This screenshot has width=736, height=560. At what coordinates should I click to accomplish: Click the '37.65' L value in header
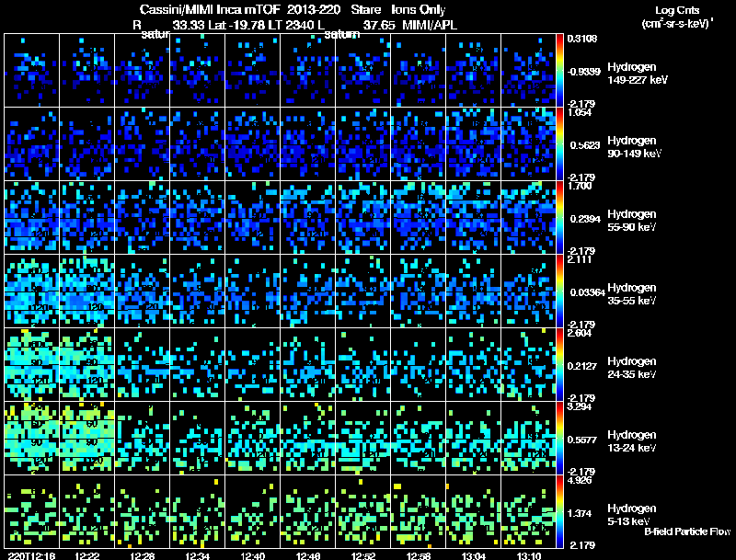[379, 25]
